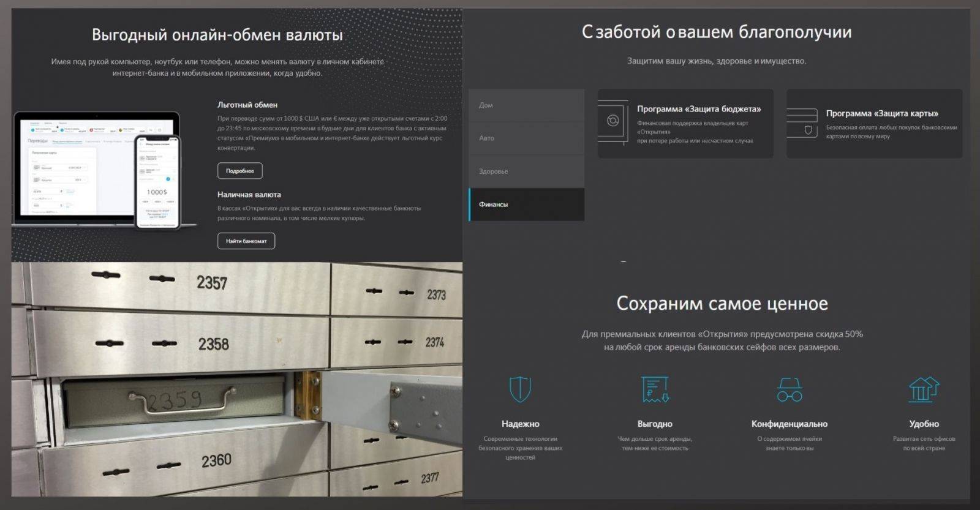Click the incognito glasses icon above Конфиденциально
The image size is (980, 510).
click(789, 389)
